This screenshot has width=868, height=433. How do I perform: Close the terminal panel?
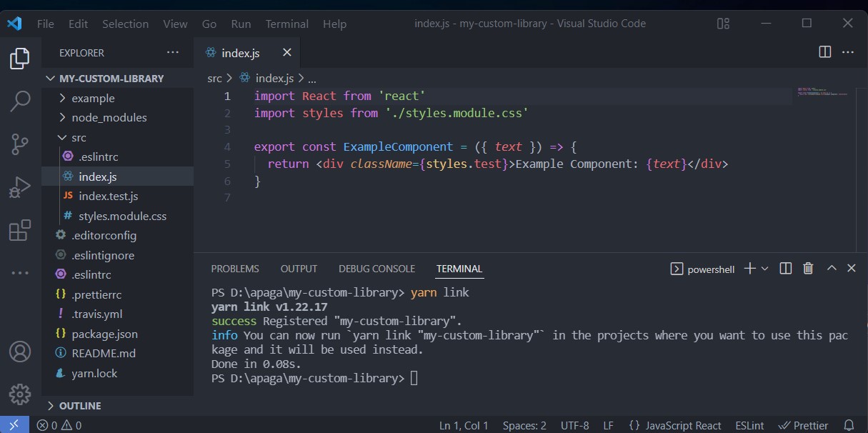coord(852,269)
